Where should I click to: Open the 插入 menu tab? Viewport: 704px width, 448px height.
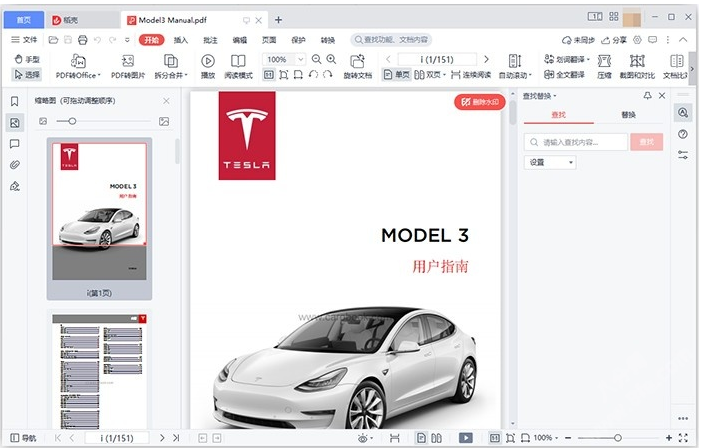181,40
